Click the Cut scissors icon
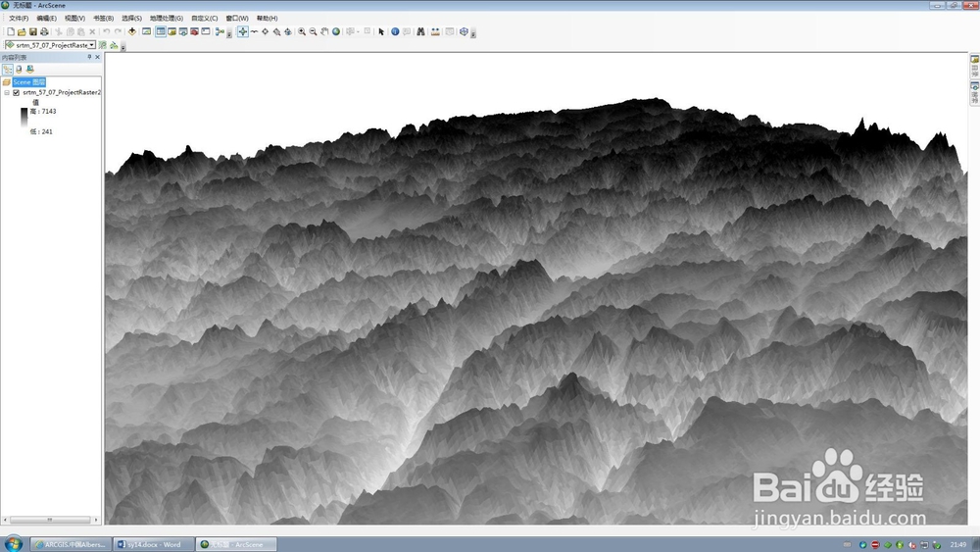980x552 pixels. click(58, 31)
